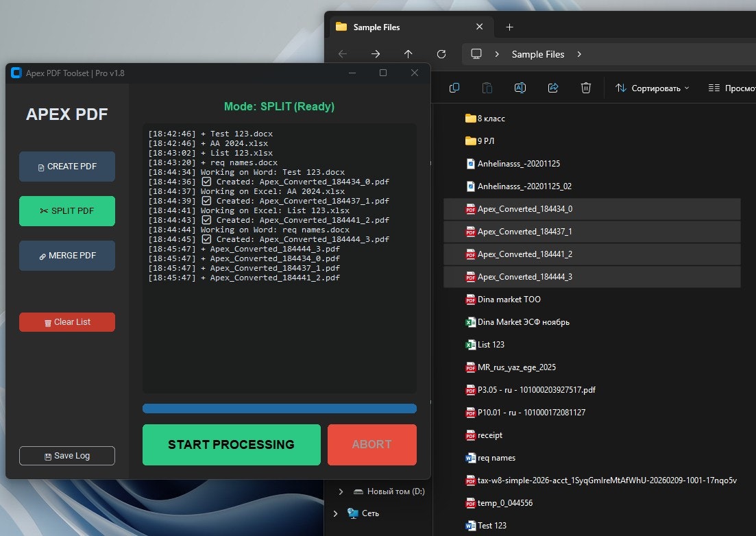
Task: Click the Rename icon in Explorer toolbar
Action: pos(520,88)
